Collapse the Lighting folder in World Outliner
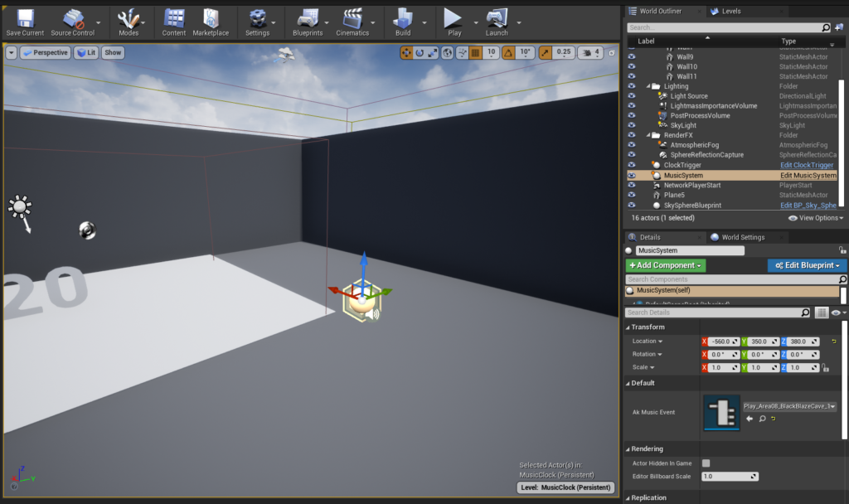 650,86
